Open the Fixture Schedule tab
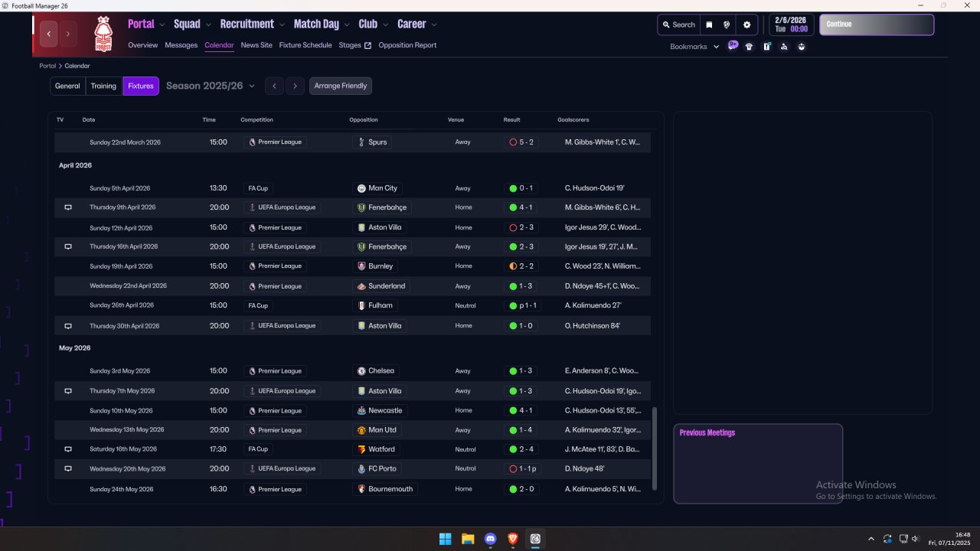The image size is (980, 551). [x=305, y=45]
